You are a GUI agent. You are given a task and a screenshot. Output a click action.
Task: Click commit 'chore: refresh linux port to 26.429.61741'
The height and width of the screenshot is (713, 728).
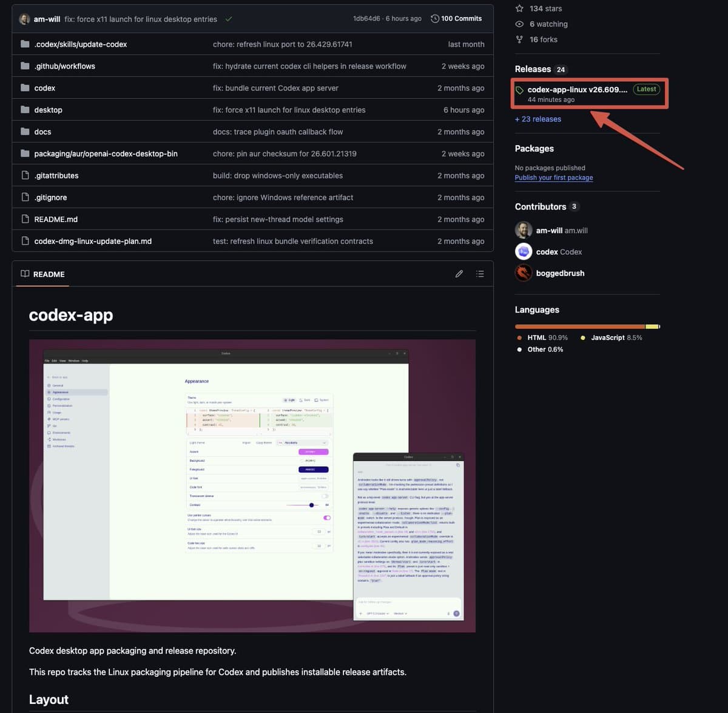283,44
